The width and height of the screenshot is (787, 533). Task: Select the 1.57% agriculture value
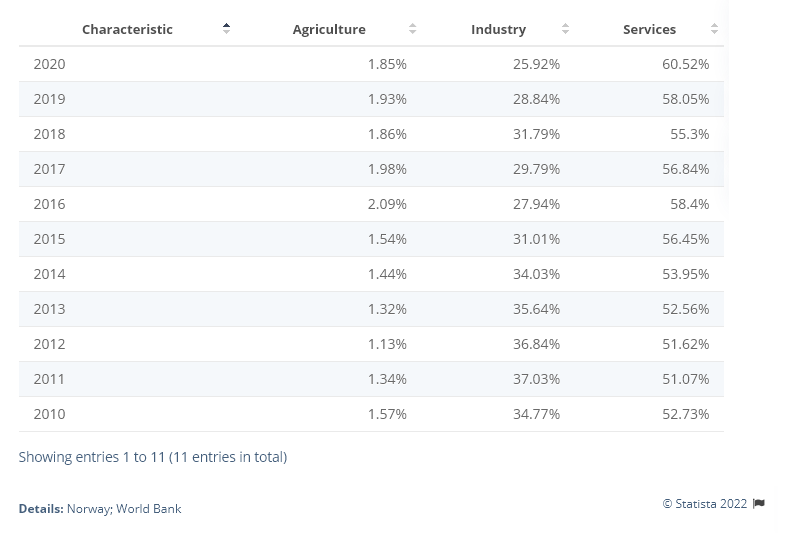(387, 414)
